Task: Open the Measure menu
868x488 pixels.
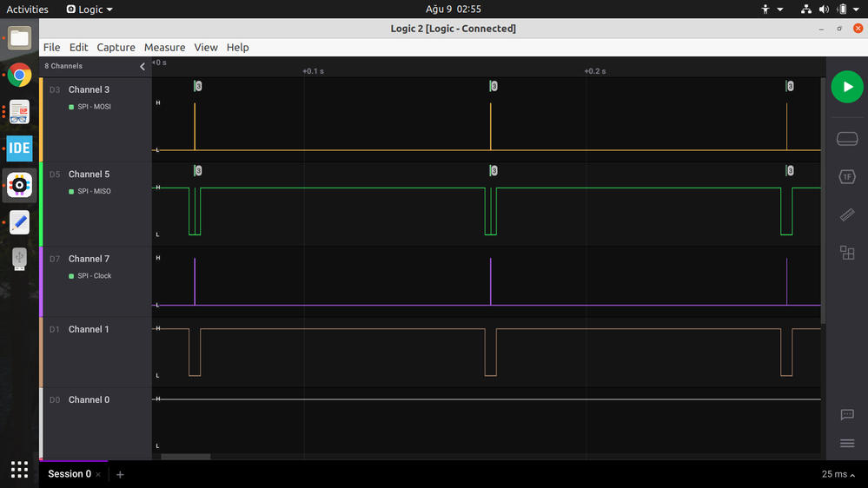Action: 164,48
